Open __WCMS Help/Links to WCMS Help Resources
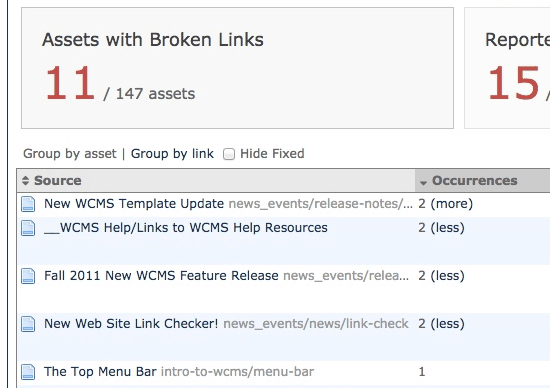The width and height of the screenshot is (550, 388). pyautogui.click(x=186, y=228)
